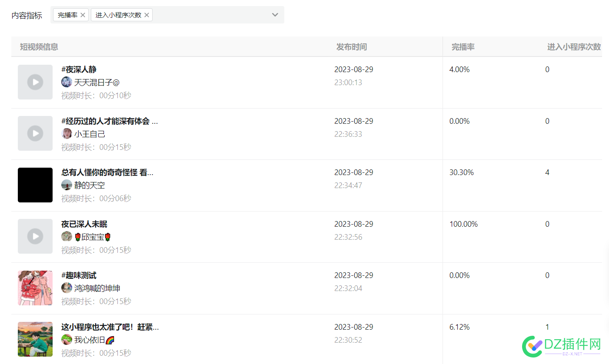The height and width of the screenshot is (364, 609).
Task: Click the avatar of 静的天空
Action: (x=67, y=185)
